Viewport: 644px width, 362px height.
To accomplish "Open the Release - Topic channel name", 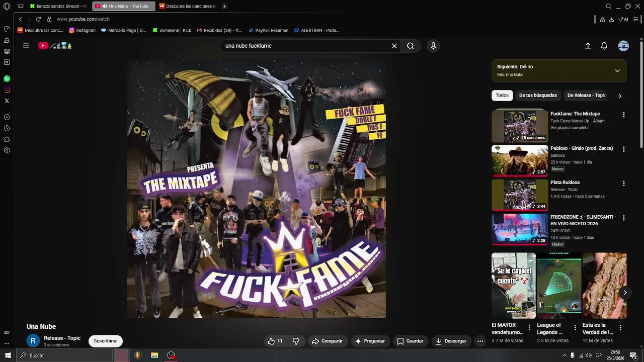I will 62,338.
